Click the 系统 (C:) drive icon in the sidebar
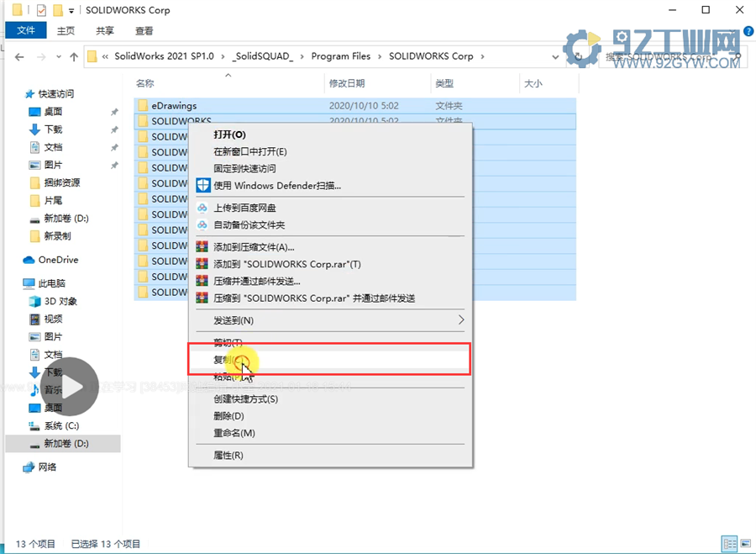 coord(34,425)
